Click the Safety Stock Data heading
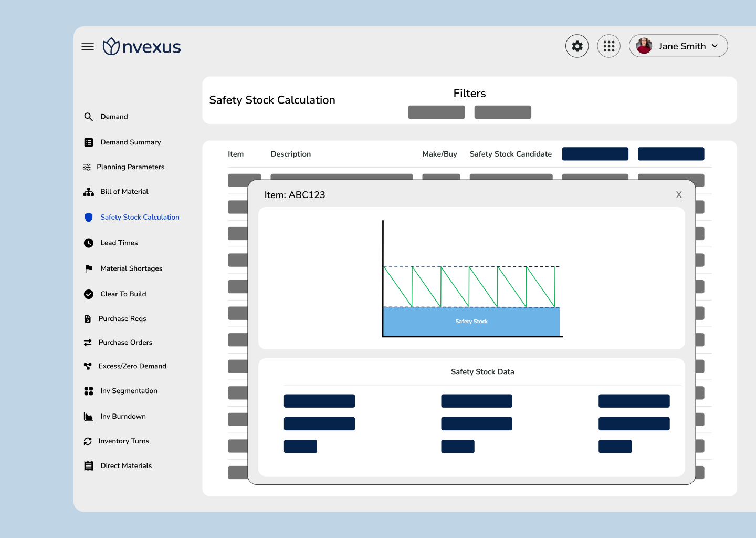Image resolution: width=756 pixels, height=538 pixels. tap(482, 372)
